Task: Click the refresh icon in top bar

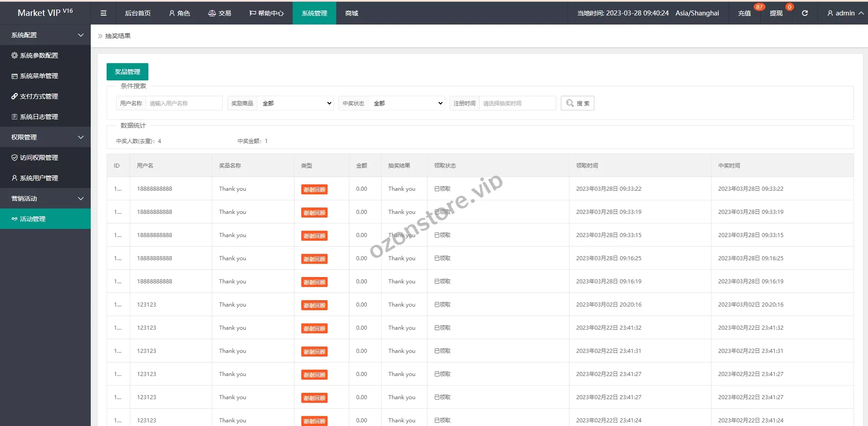Action: click(804, 13)
